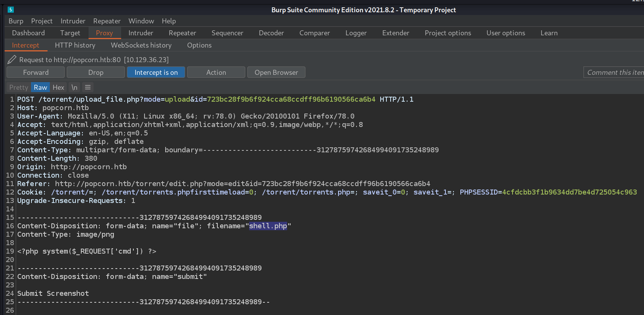
Task: Click the Host: popcorn.htb header line
Action: coord(53,108)
